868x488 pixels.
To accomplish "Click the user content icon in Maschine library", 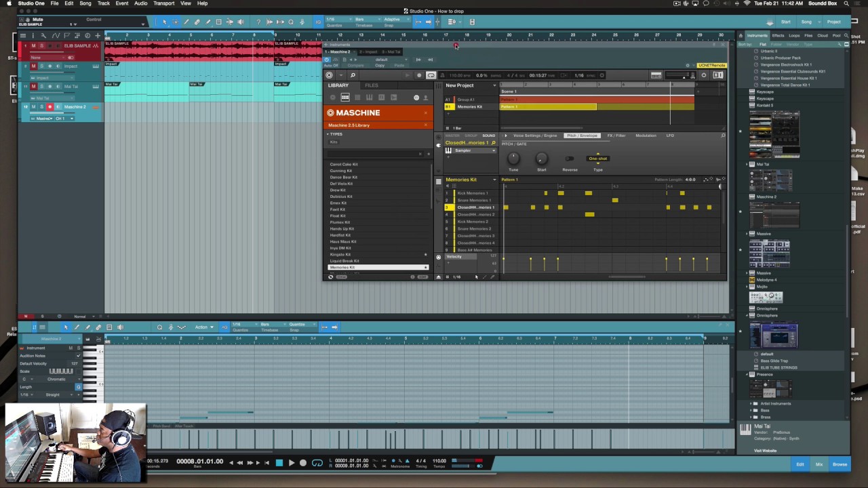I will [425, 98].
